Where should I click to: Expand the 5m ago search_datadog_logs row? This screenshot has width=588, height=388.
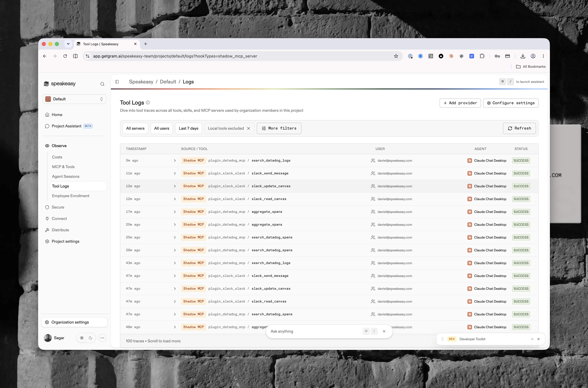point(175,161)
